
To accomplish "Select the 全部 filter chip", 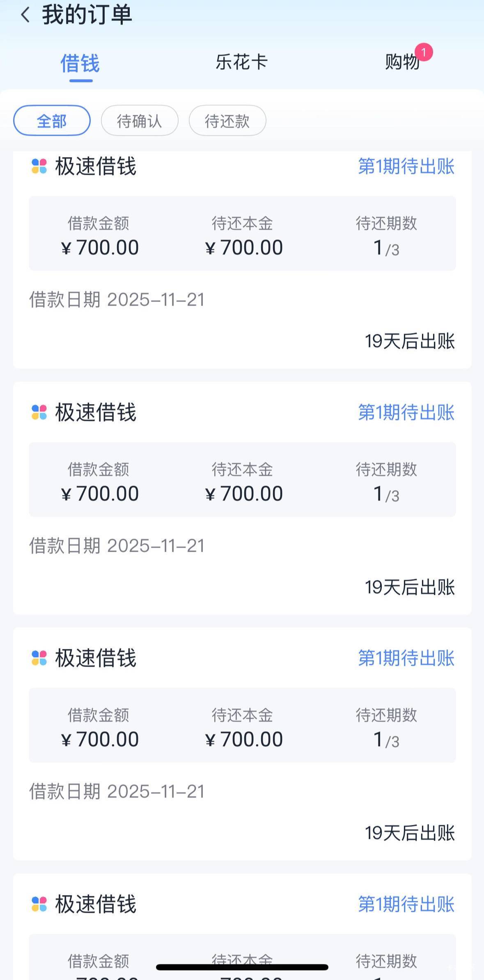I will point(52,121).
